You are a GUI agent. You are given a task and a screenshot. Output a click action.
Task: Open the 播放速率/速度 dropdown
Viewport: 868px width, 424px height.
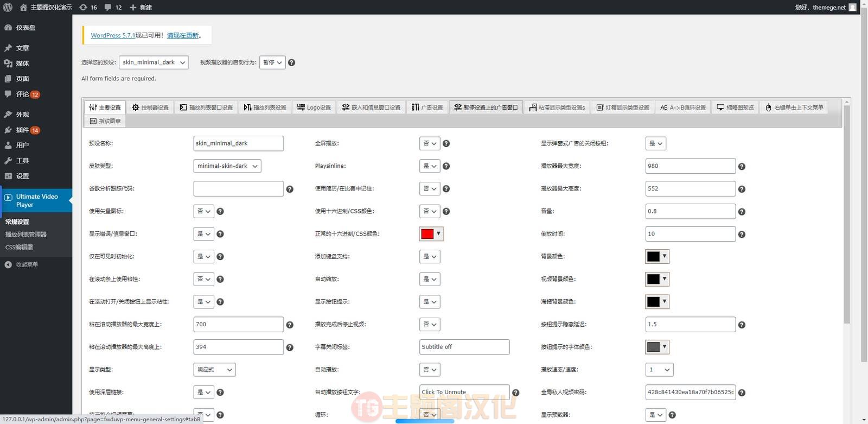[659, 370]
